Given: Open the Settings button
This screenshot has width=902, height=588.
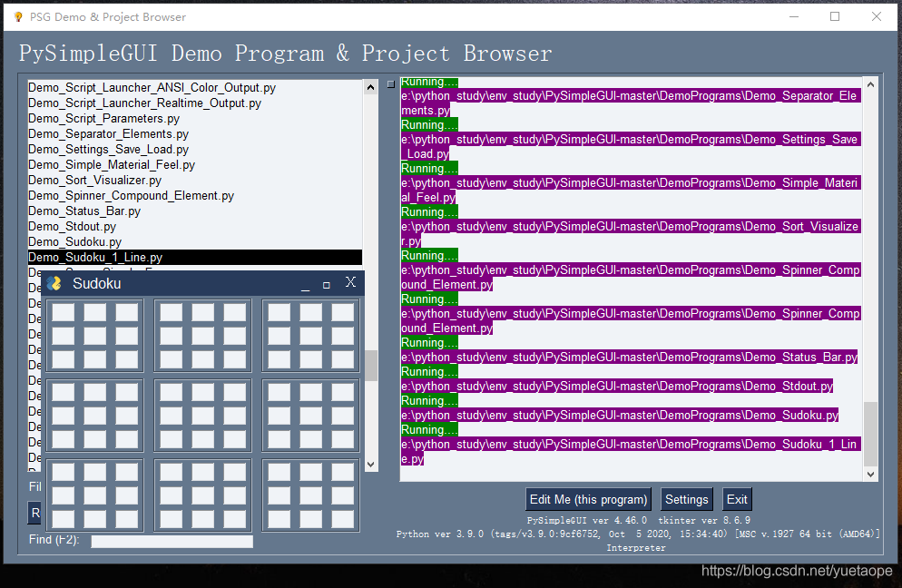Looking at the screenshot, I should [686, 499].
